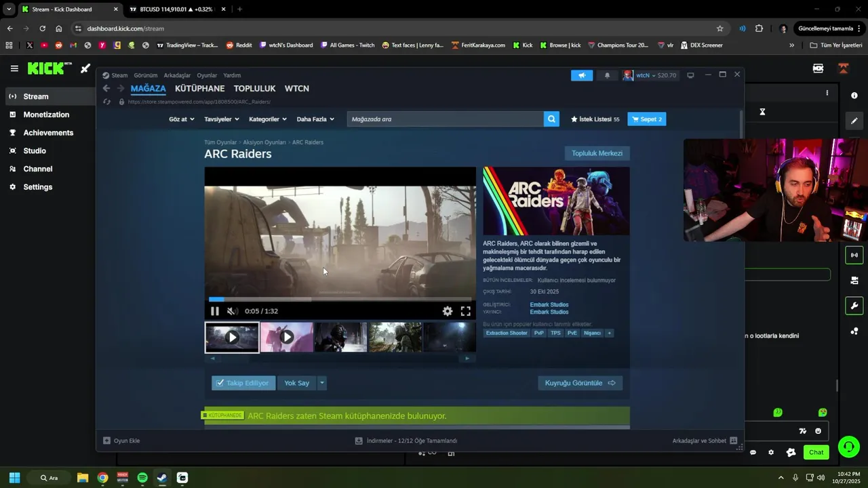This screenshot has width=868, height=488.
Task: Select the Extraction Shooter tag
Action: tap(507, 333)
